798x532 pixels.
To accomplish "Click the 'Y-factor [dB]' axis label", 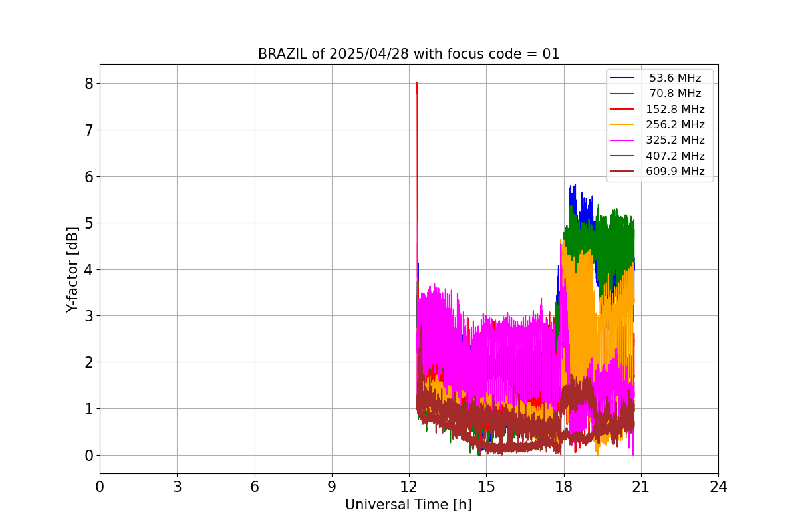I will point(73,269).
